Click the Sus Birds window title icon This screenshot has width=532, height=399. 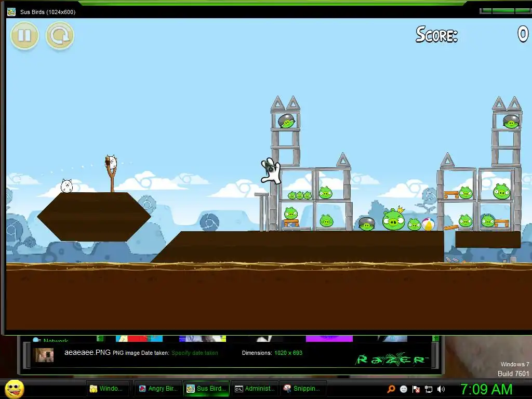11,12
